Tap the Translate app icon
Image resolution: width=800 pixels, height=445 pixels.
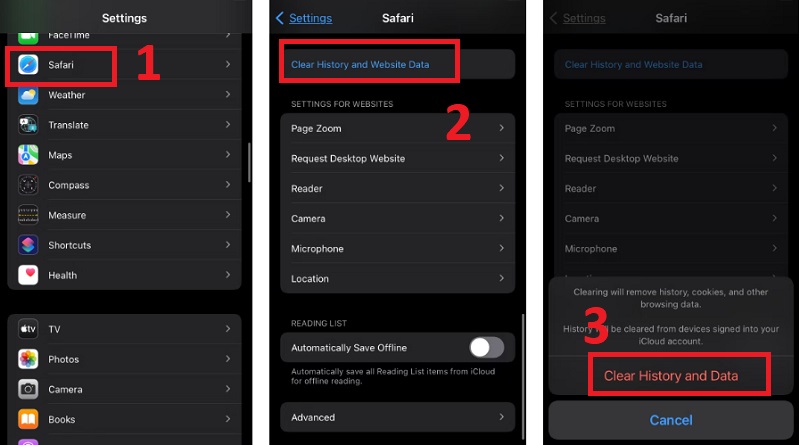click(28, 125)
